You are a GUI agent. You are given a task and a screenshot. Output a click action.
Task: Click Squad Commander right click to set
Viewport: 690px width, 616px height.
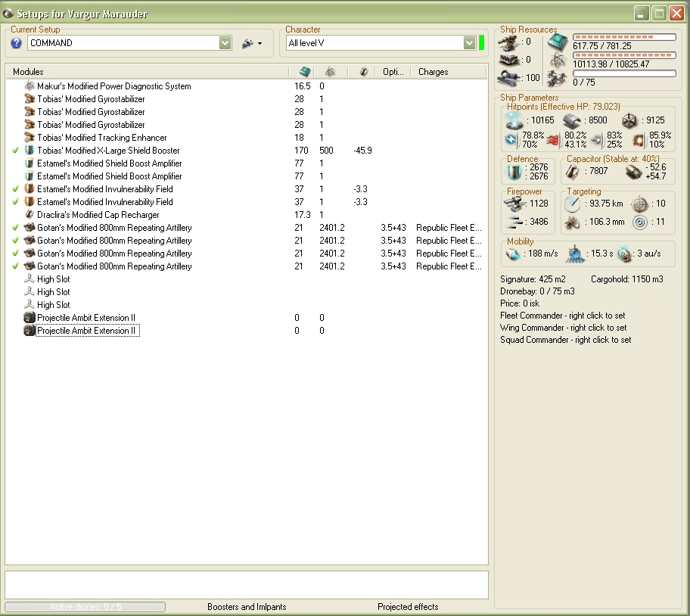[x=565, y=340]
